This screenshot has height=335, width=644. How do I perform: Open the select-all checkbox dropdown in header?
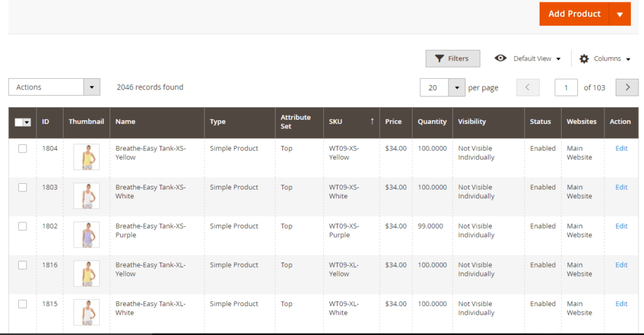click(x=27, y=122)
